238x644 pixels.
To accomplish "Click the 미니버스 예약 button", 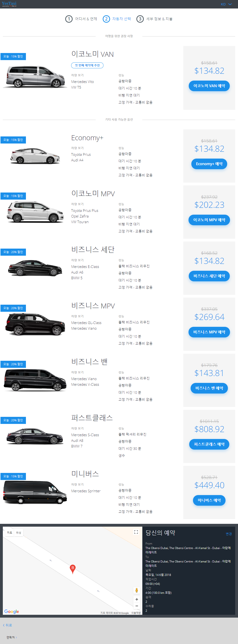I will (209, 500).
